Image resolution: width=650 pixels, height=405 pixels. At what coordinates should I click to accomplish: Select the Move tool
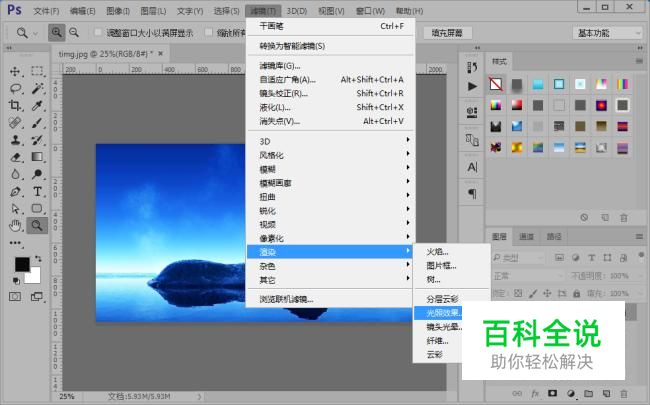pyautogui.click(x=15, y=71)
